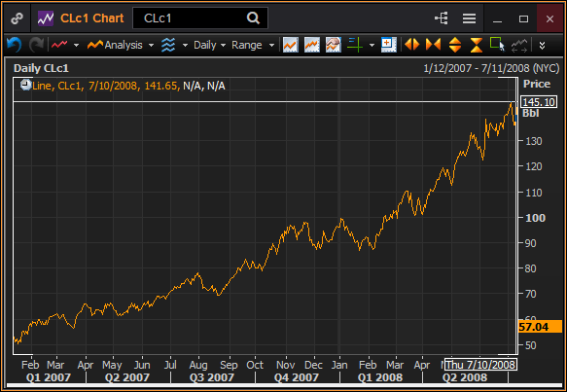
Task: Click the link chain icon
Action: tap(17, 18)
